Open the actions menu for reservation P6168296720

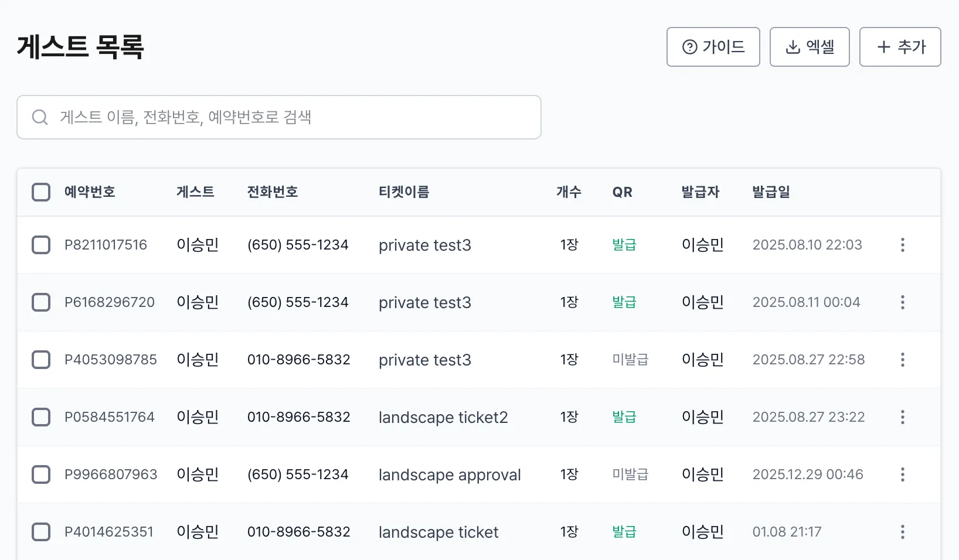pos(902,302)
